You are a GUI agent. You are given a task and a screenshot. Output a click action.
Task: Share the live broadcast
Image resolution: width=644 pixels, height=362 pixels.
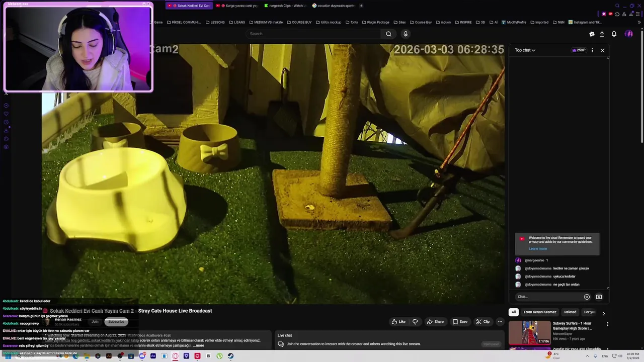click(x=435, y=322)
